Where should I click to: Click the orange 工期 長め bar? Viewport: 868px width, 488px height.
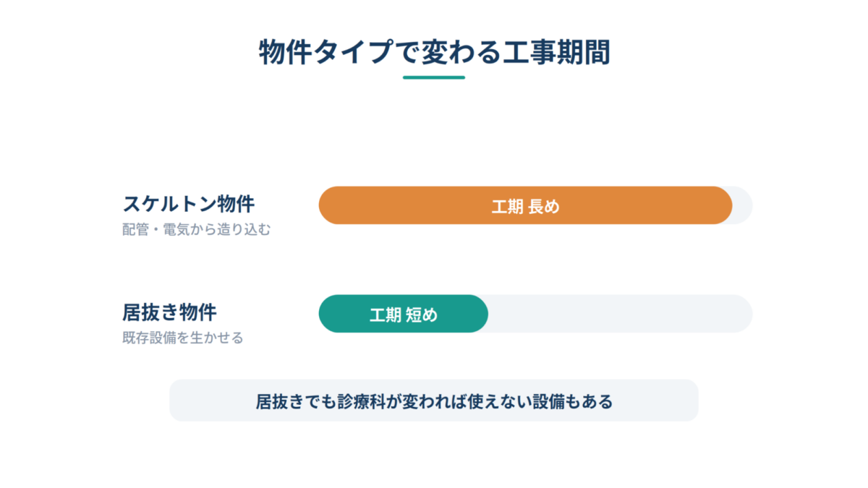pyautogui.click(x=526, y=205)
